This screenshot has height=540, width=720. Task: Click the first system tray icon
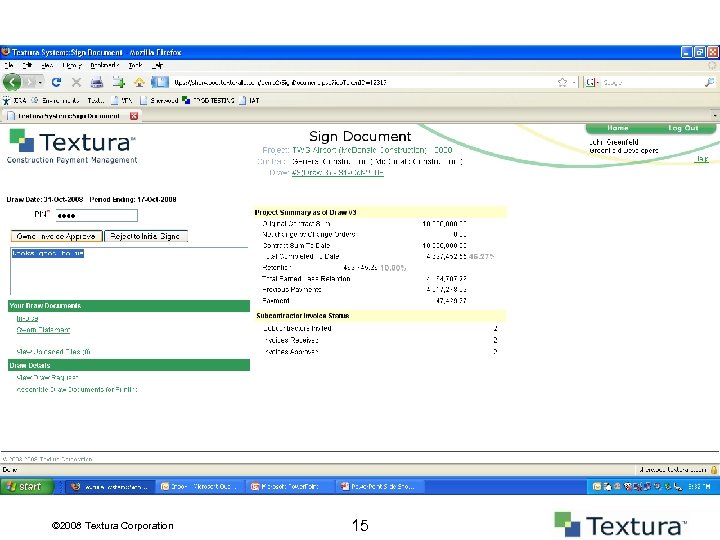point(596,487)
